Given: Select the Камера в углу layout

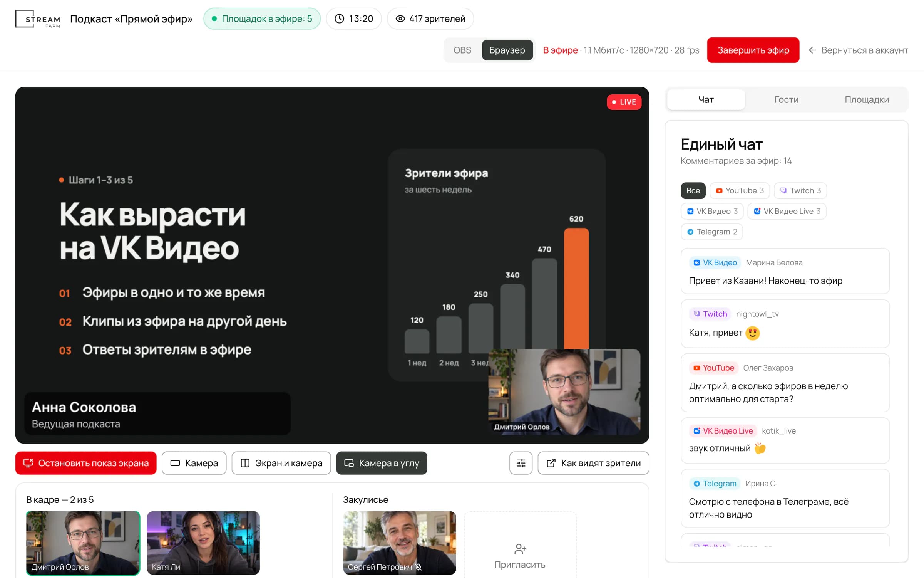Looking at the screenshot, I should click(x=382, y=463).
